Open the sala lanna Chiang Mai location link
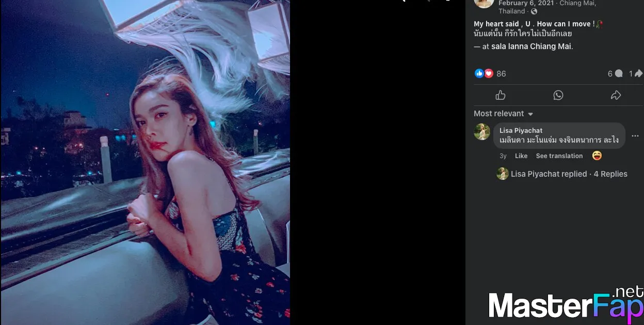Viewport: 644px width, 325px height. [531, 47]
